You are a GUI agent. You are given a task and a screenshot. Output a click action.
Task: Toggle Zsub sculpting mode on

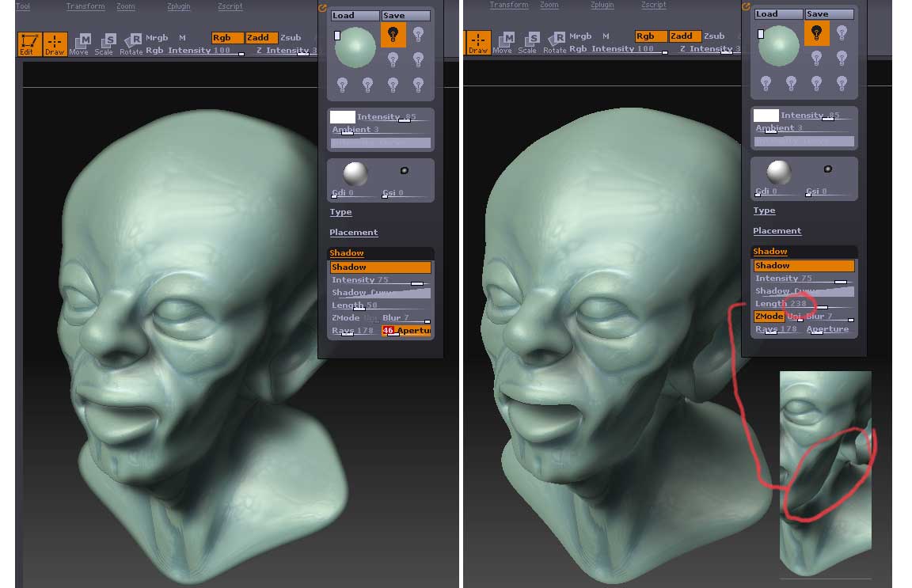pyautogui.click(x=291, y=37)
